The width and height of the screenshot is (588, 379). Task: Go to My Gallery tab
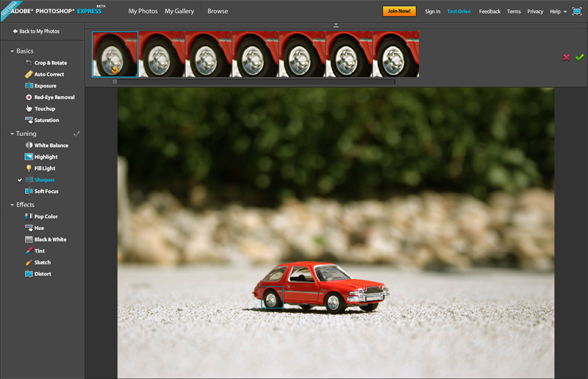[x=180, y=12]
